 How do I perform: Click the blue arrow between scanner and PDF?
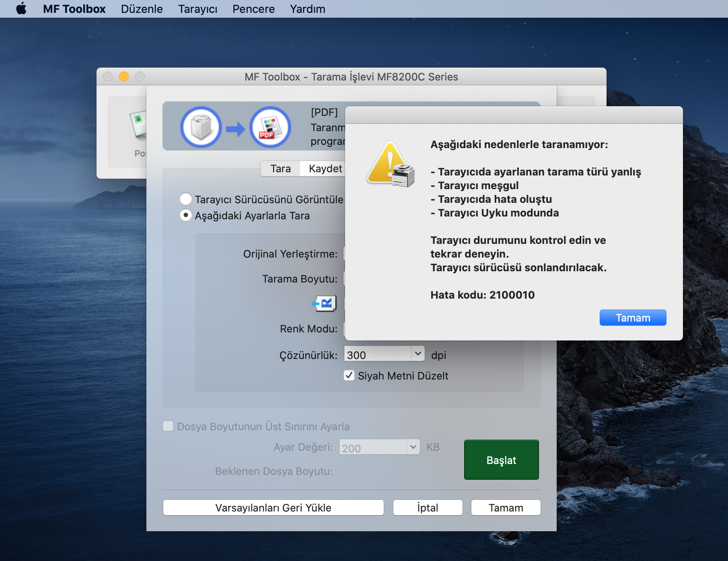pos(235,129)
